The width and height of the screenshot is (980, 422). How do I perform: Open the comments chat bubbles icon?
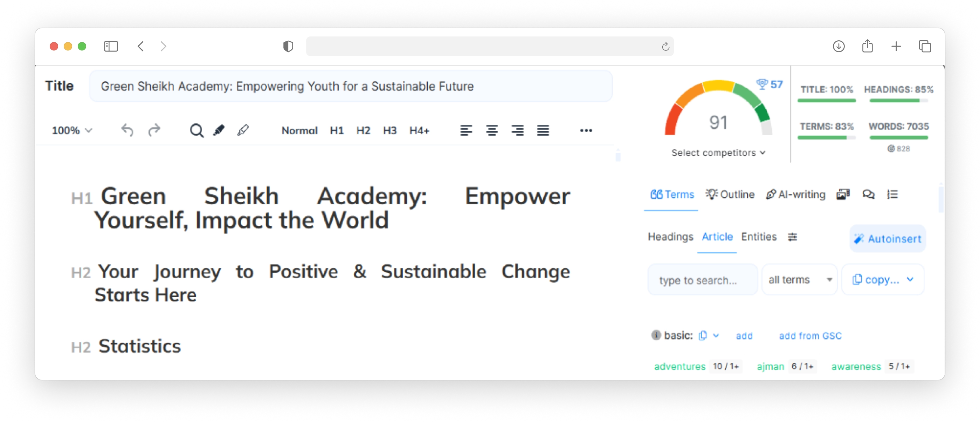coord(868,194)
